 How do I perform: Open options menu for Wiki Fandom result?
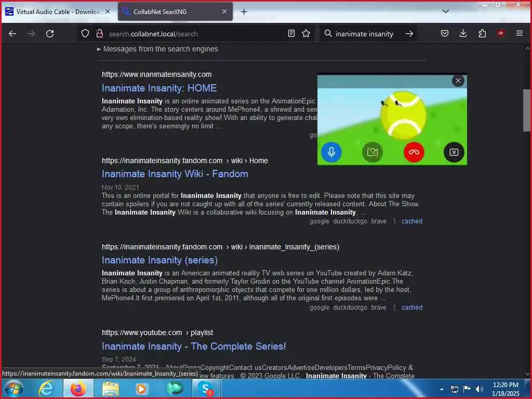[394, 221]
